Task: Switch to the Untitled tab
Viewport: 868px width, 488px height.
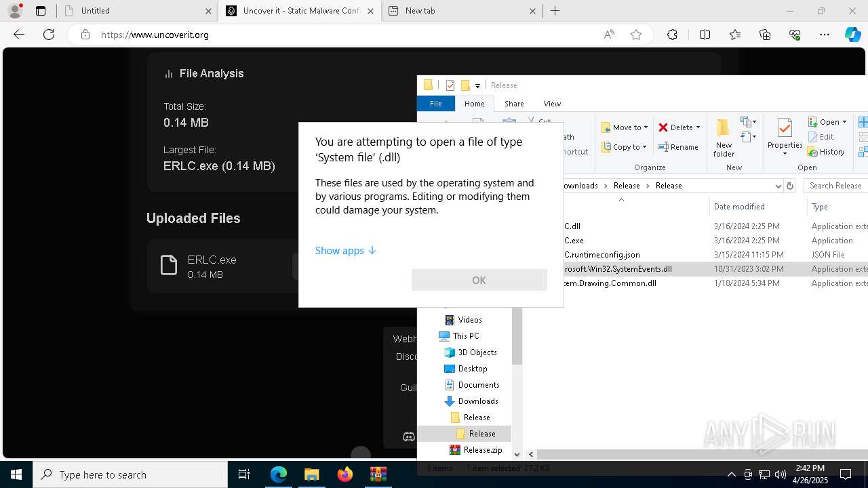Action: click(137, 11)
